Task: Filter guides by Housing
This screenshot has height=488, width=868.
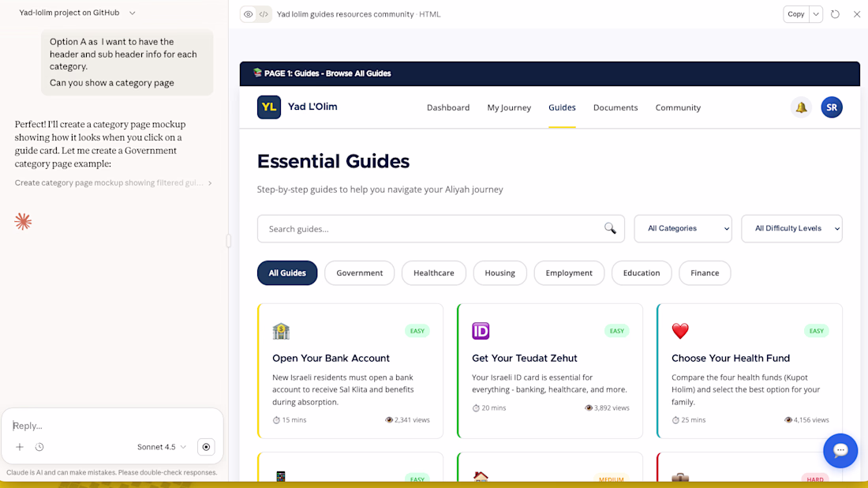Action: 499,273
